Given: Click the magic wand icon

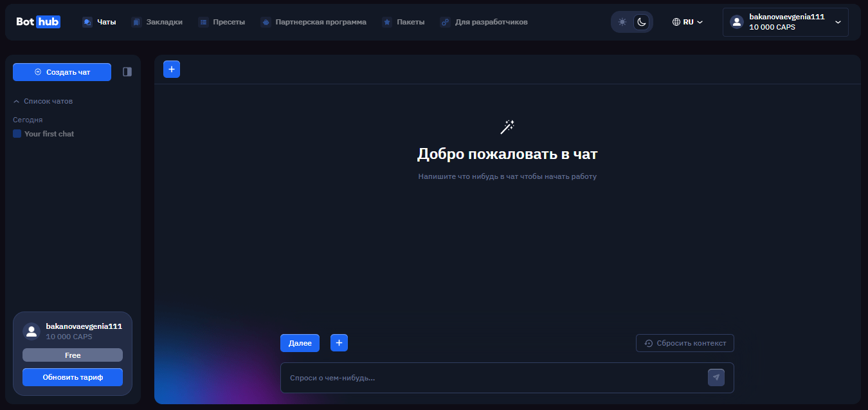Looking at the screenshot, I should 507,127.
